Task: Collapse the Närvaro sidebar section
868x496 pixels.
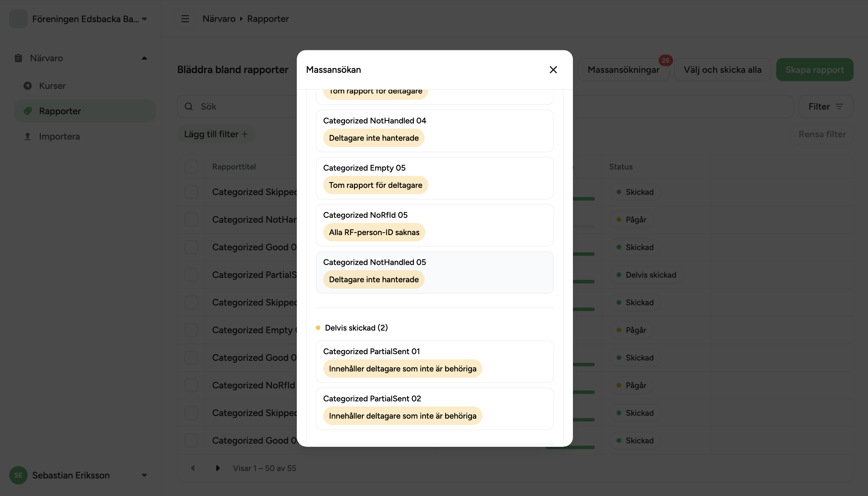Action: pyautogui.click(x=144, y=58)
